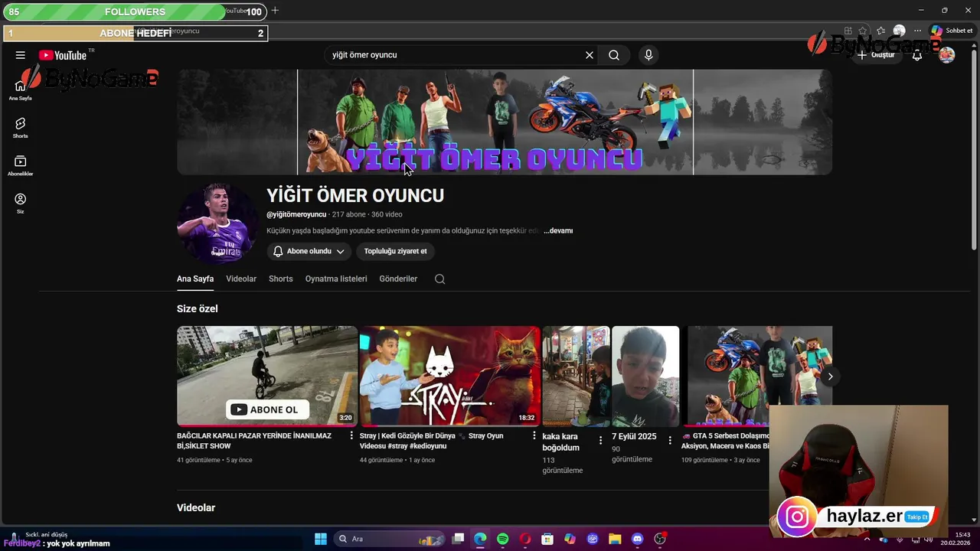
Task: Switch to the Videolar channel tab
Action: click(x=241, y=279)
